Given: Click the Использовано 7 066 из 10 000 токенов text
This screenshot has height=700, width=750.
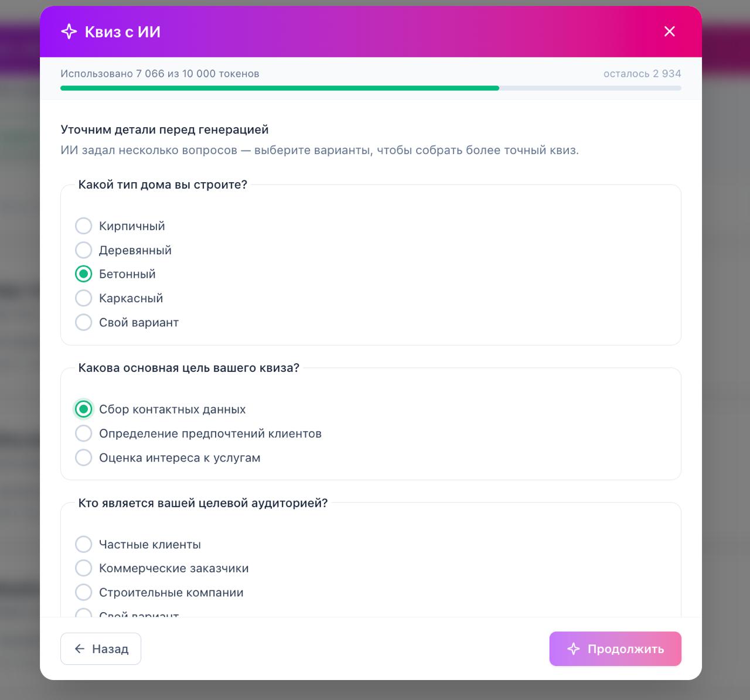Looking at the screenshot, I should pos(160,74).
